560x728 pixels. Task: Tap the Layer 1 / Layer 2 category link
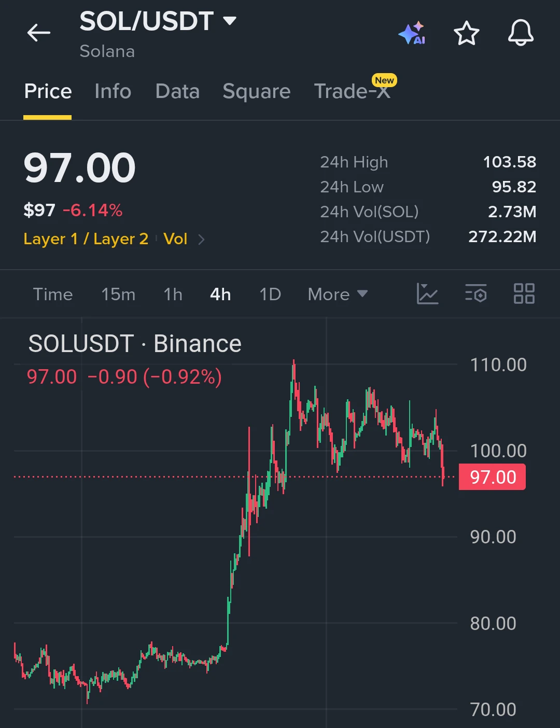86,239
